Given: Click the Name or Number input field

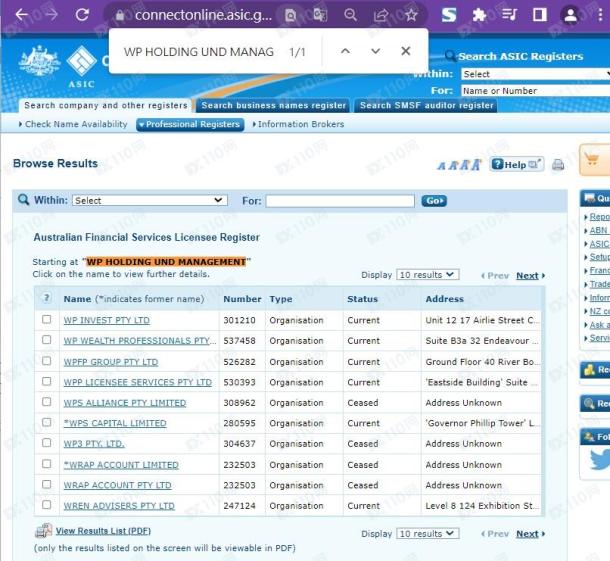Looking at the screenshot, I should 535,91.
